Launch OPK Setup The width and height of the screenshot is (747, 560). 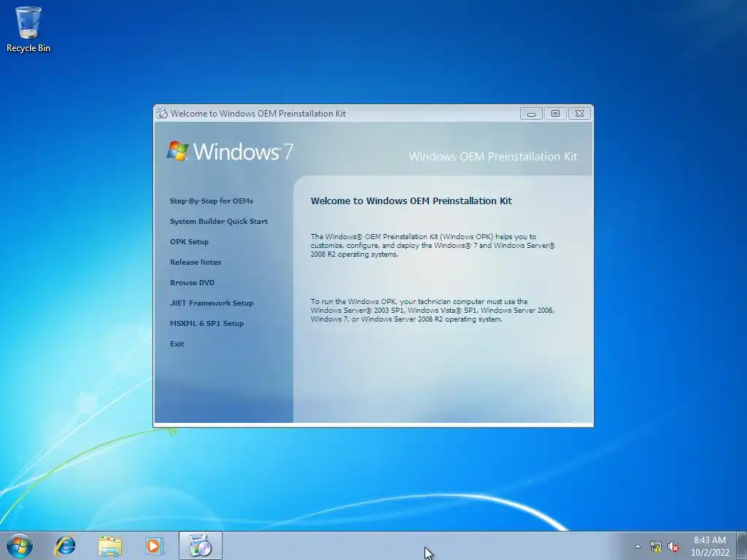(x=189, y=242)
